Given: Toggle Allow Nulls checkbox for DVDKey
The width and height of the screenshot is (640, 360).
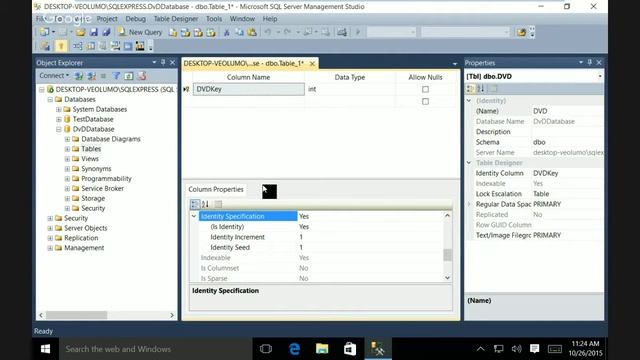Looking at the screenshot, I should coord(425,89).
